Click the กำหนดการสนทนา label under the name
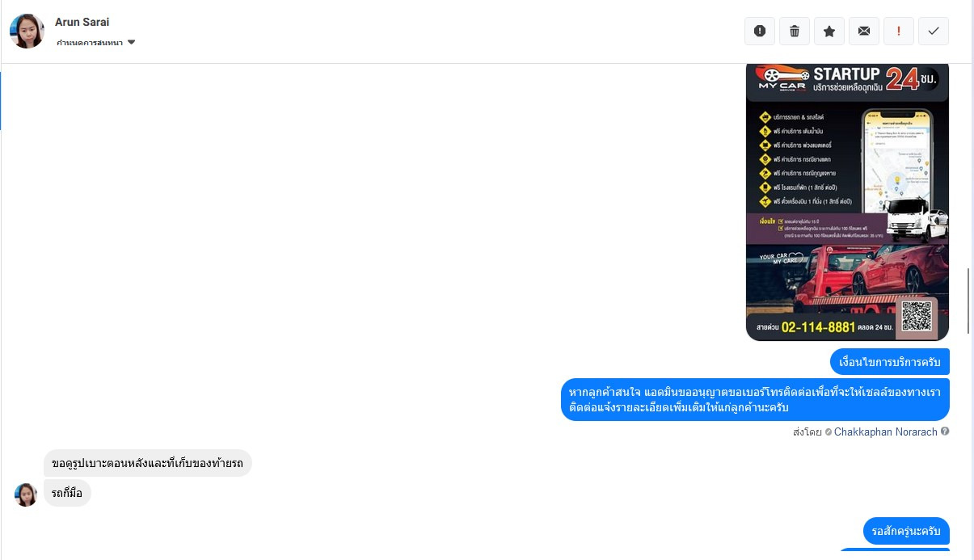The width and height of the screenshot is (974, 560). 90,42
